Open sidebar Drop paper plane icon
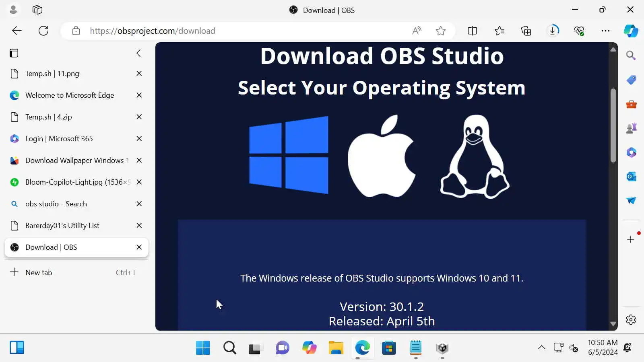 [x=631, y=200]
